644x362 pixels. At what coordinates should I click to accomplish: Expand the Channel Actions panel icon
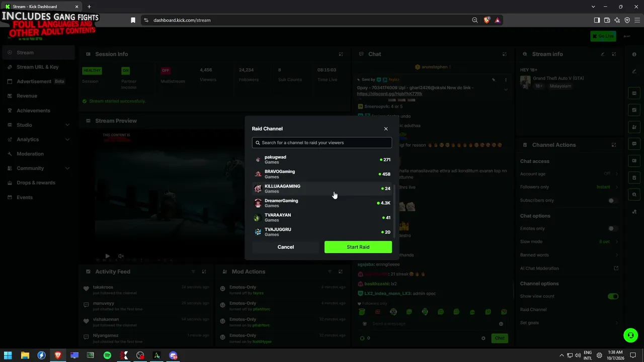click(614, 145)
